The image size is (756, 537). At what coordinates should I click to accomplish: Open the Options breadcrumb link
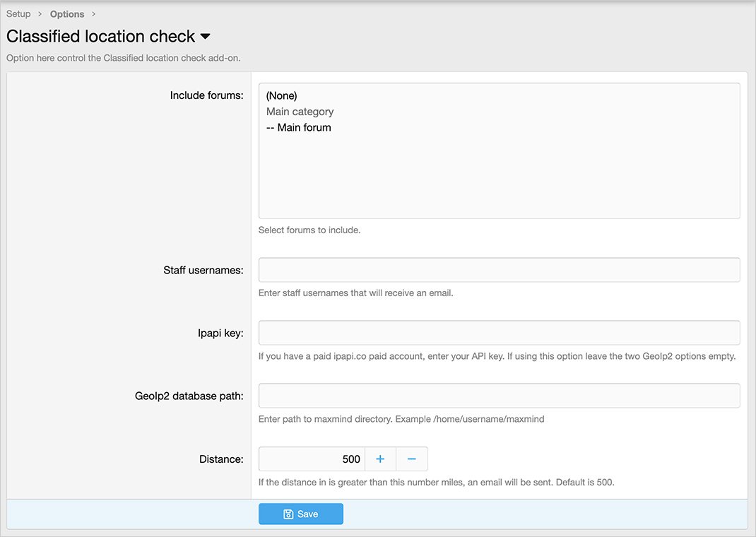coord(67,14)
